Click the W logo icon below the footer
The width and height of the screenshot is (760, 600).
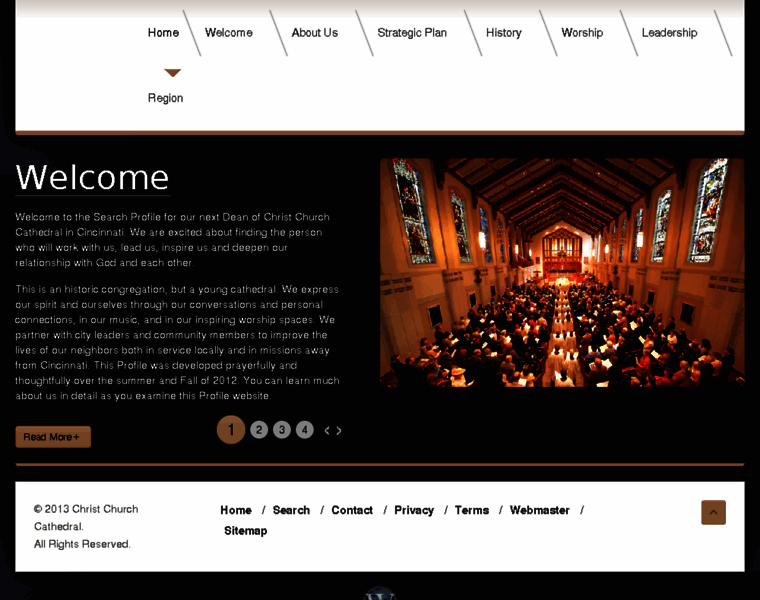380,594
